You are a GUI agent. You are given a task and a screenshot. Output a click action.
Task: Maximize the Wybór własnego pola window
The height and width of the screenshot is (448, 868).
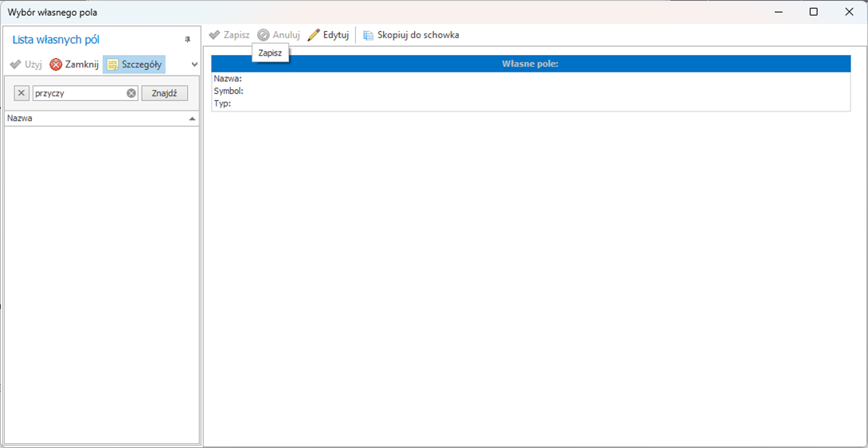[x=813, y=12]
